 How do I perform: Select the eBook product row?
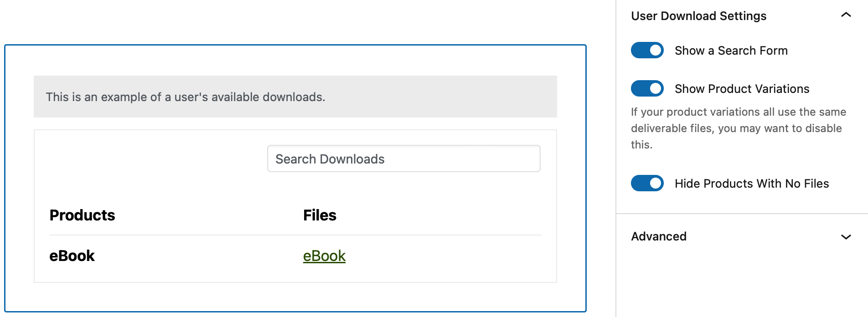click(x=72, y=256)
